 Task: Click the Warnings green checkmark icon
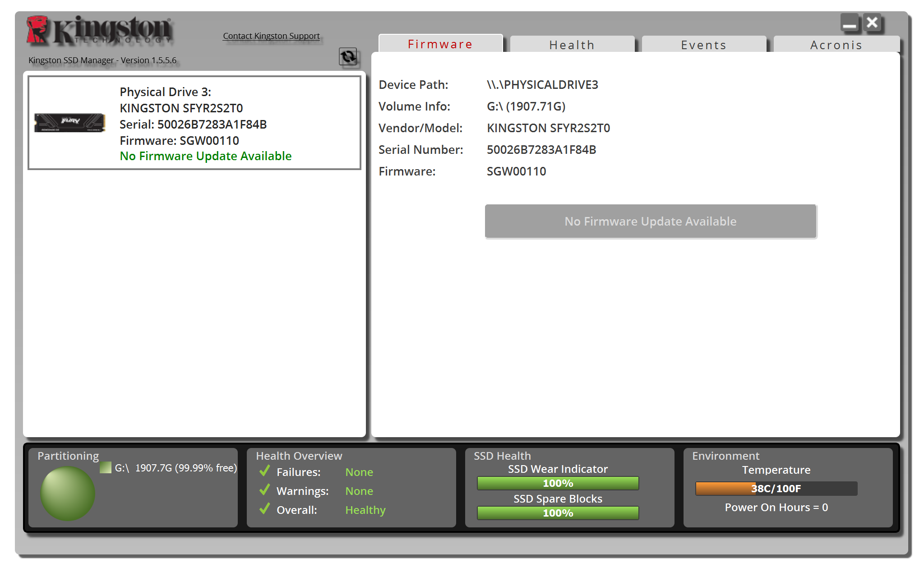[x=265, y=490]
